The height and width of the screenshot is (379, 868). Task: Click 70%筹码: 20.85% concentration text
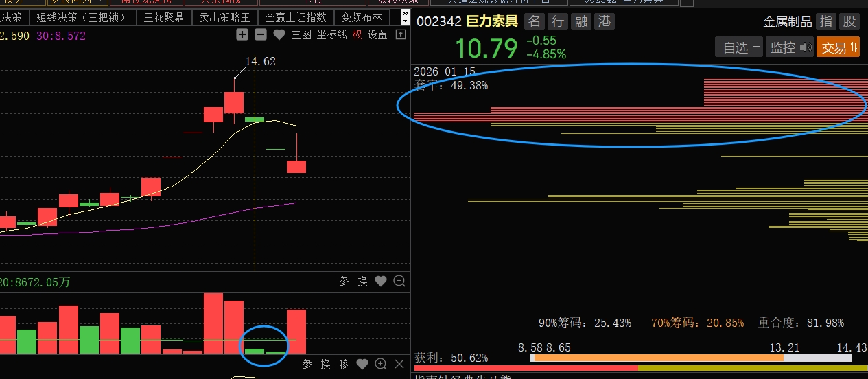click(698, 323)
